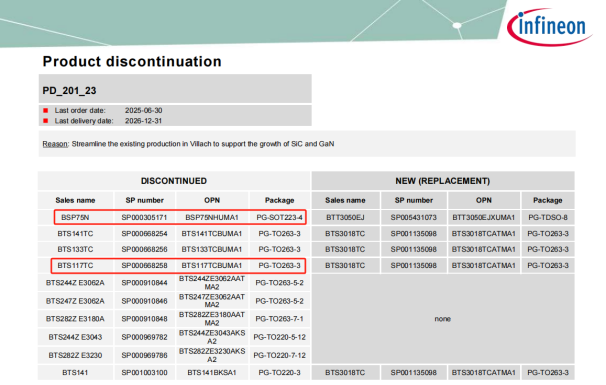Image resolution: width=606 pixels, height=385 pixels.
Task: Select the 'BTS282Z E3180A' sales name cell
Action: click(75, 319)
